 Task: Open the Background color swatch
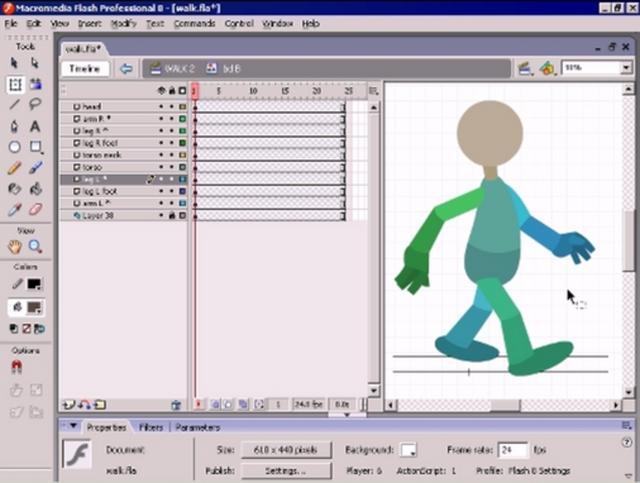coord(409,450)
